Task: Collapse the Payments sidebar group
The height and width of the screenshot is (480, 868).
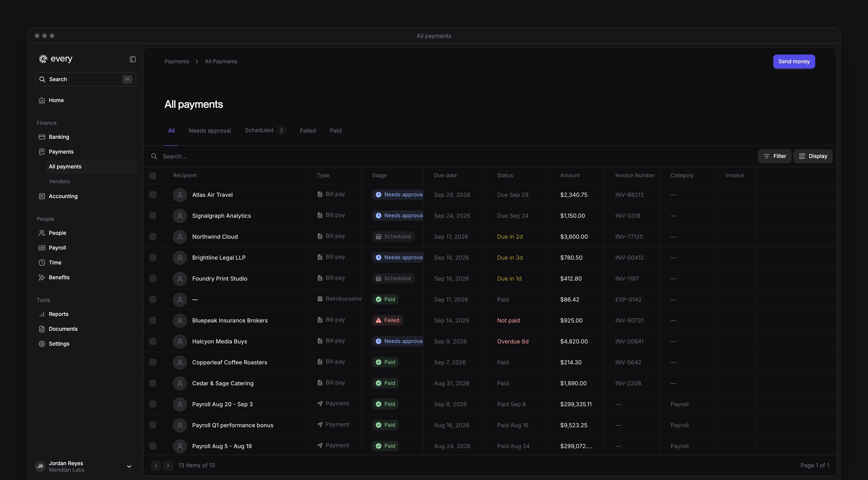Action: (x=85, y=152)
